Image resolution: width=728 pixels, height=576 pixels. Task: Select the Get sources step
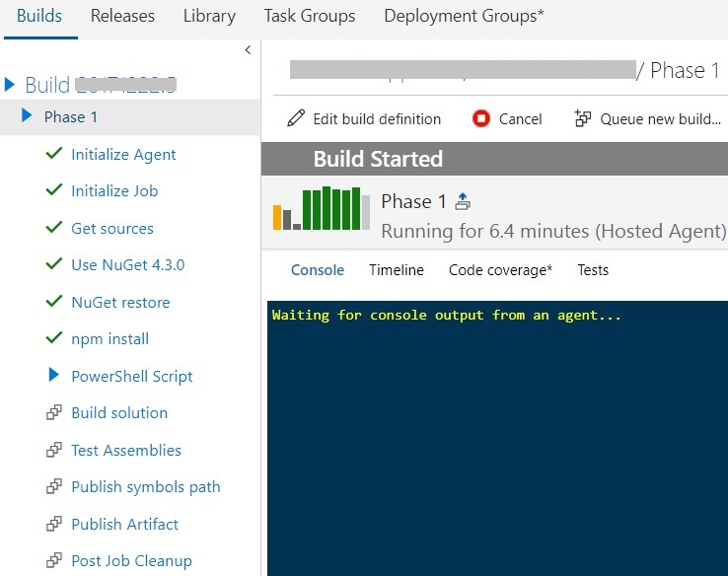112,228
